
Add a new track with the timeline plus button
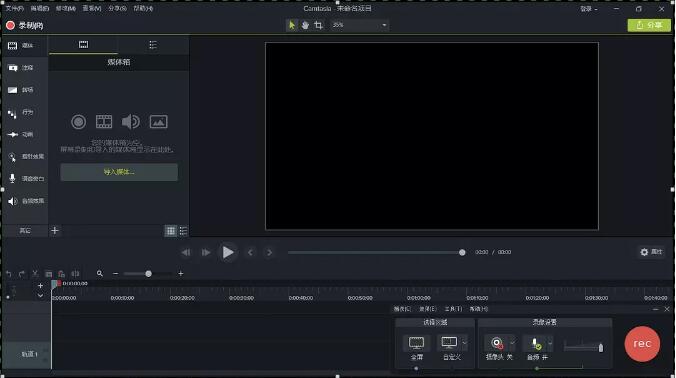coord(40,286)
